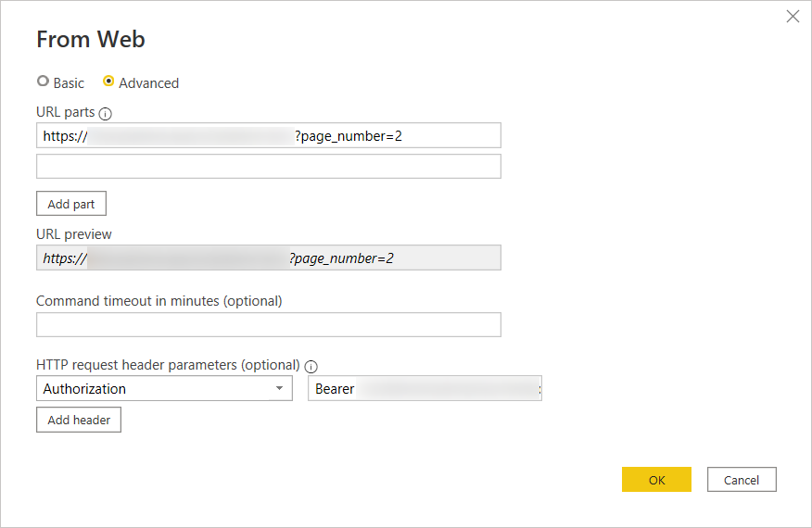The width and height of the screenshot is (812, 528).
Task: Click the URL parts info icon
Action: point(105,113)
